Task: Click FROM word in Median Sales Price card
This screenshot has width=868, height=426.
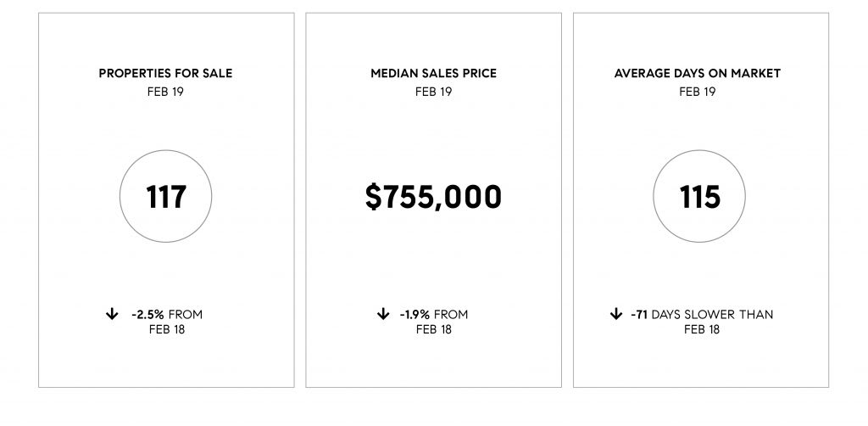Action: 450,315
